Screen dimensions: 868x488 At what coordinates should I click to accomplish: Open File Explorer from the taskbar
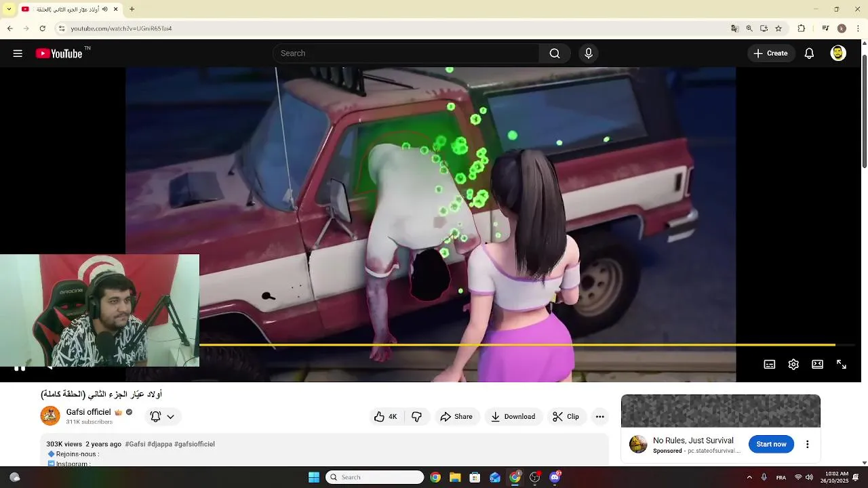(455, 477)
